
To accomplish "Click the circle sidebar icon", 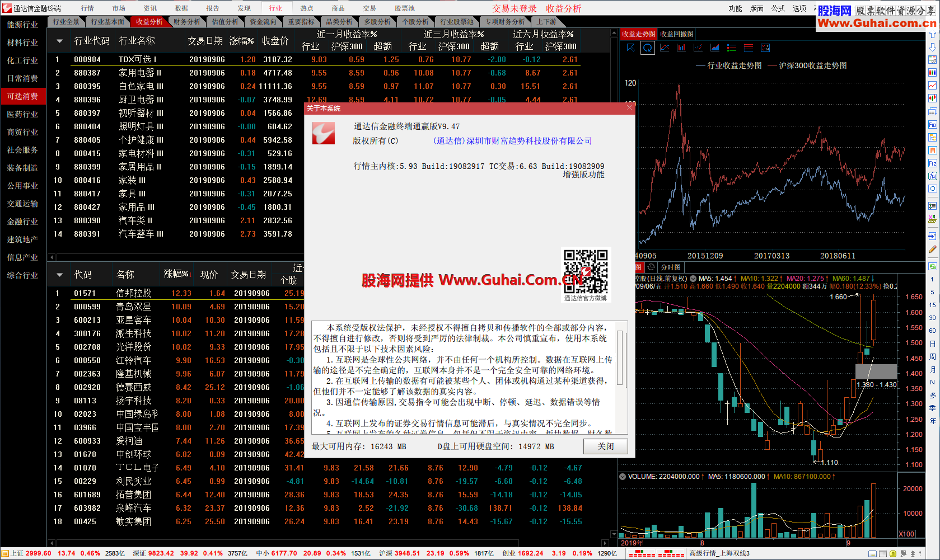I will [x=932, y=189].
